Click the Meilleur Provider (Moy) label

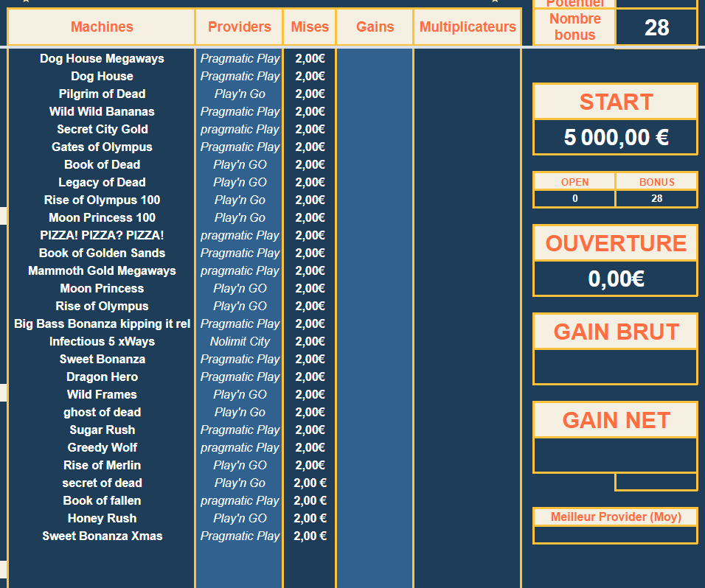(x=616, y=517)
